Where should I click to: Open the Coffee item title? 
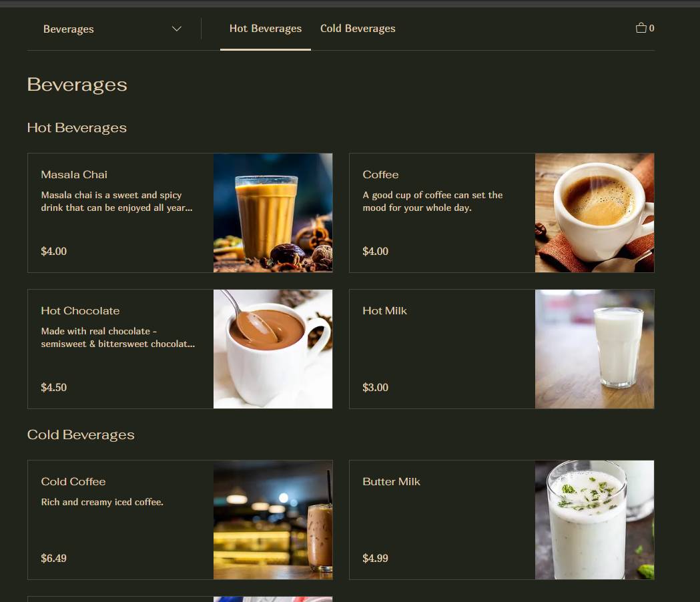click(x=380, y=175)
